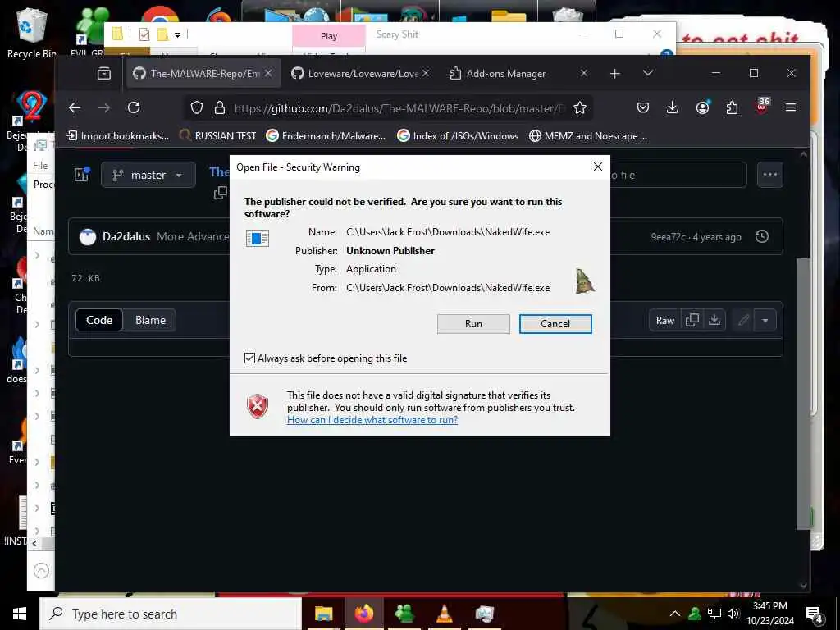The height and width of the screenshot is (630, 840).
Task: Open Import bookmarks bookmark
Action: point(117,136)
